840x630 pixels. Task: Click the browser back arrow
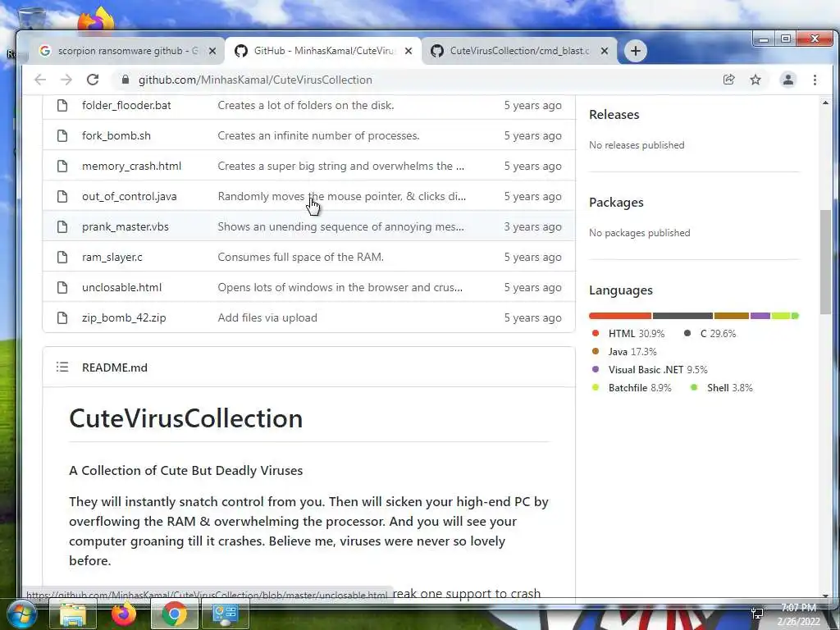click(x=40, y=80)
